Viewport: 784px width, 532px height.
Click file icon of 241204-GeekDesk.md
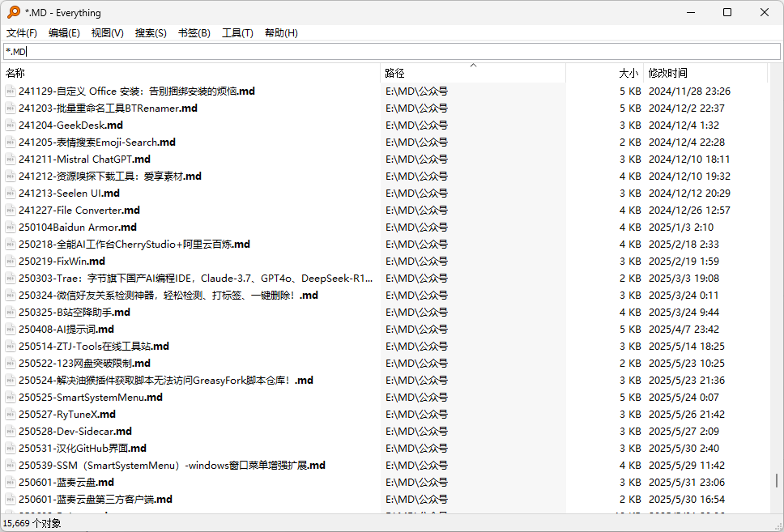10,125
